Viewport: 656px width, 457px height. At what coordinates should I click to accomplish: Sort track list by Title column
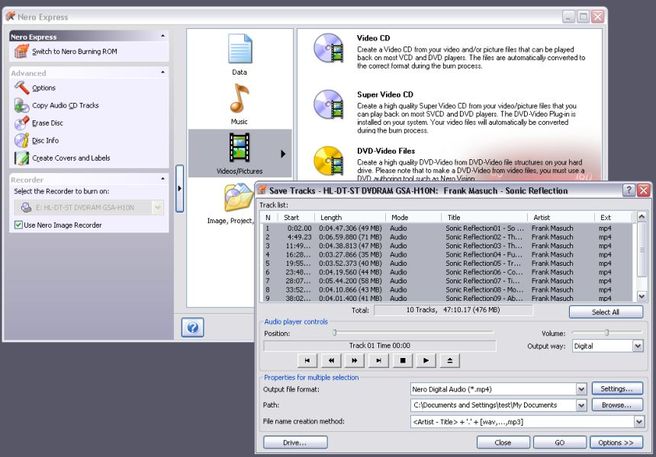tap(484, 217)
